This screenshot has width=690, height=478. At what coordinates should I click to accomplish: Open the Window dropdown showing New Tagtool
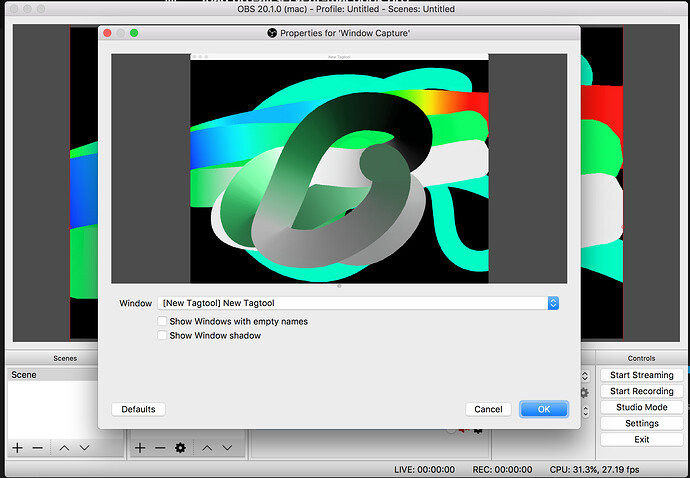click(357, 303)
